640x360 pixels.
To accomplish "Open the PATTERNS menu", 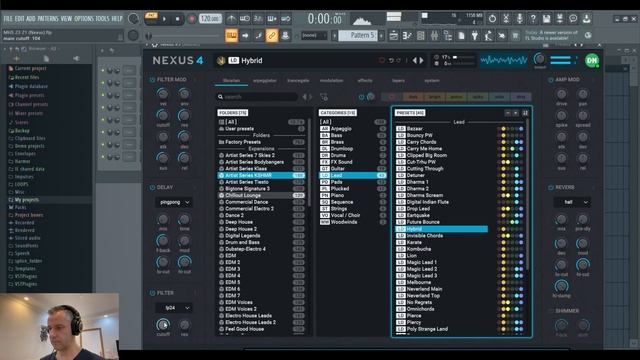I will pyautogui.click(x=48, y=19).
